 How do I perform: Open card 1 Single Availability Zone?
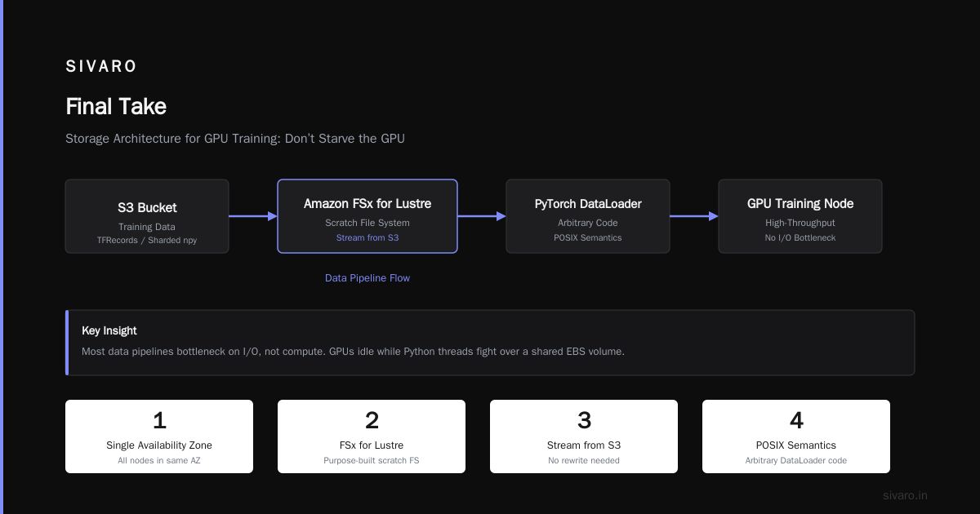(159, 436)
